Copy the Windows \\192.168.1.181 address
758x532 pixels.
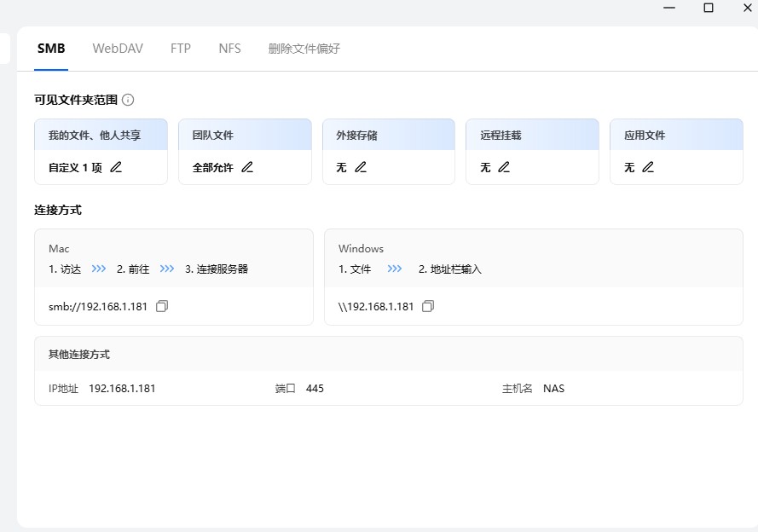point(428,306)
